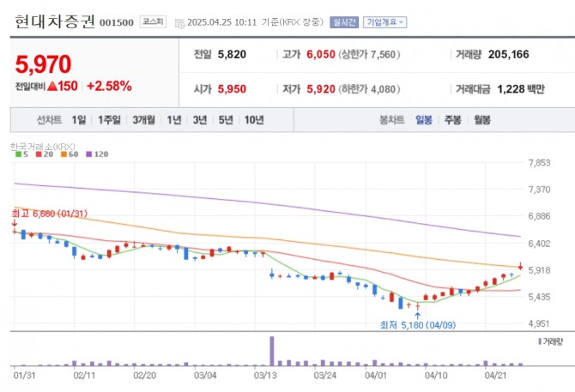Viewport: 575px width, 392px height.
Task: Click the 실시간 real-time button
Action: click(x=344, y=22)
